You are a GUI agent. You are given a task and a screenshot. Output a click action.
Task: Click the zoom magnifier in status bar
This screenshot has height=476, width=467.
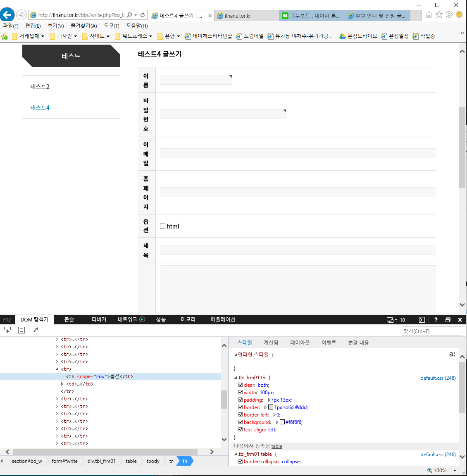click(430, 470)
